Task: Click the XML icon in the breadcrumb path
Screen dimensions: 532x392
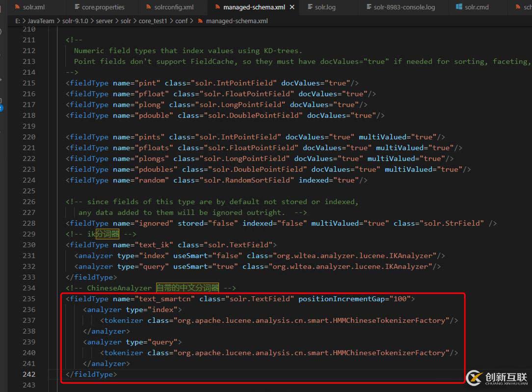Action: coord(200,21)
